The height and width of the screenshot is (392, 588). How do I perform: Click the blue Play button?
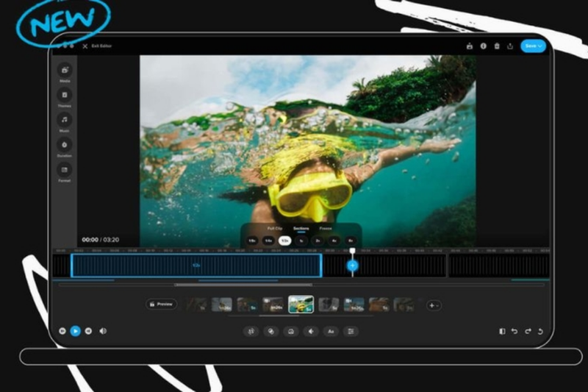pyautogui.click(x=76, y=331)
